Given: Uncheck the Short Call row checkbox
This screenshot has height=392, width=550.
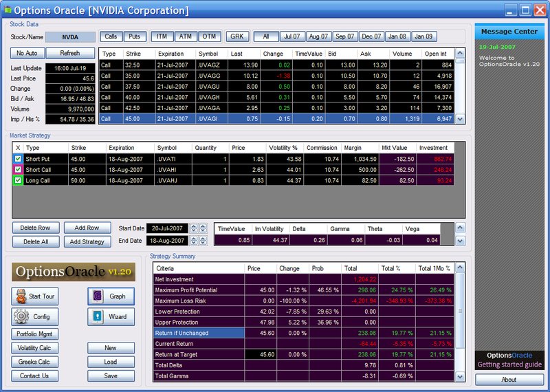Looking at the screenshot, I should coord(18,170).
